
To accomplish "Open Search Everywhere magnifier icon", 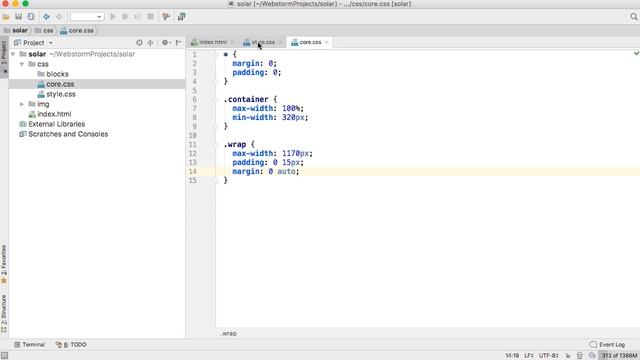I will (633, 17).
